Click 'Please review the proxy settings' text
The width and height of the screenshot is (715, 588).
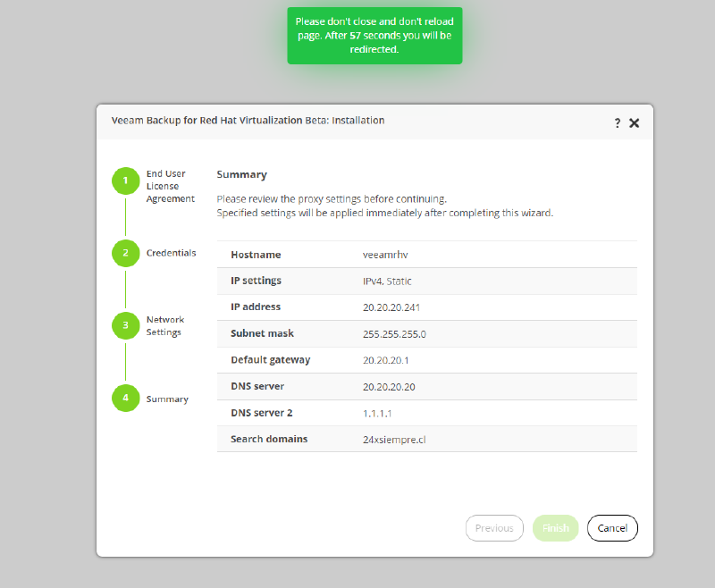332,199
